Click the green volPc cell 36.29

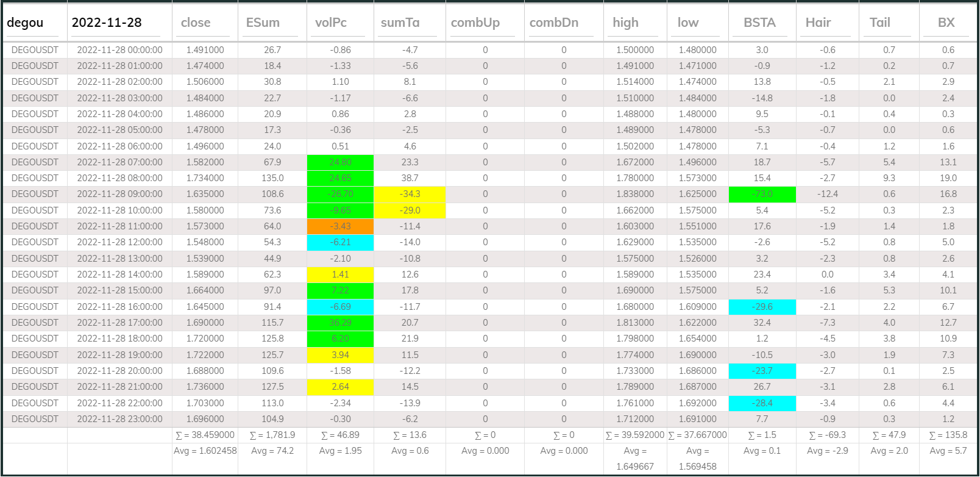pos(340,323)
